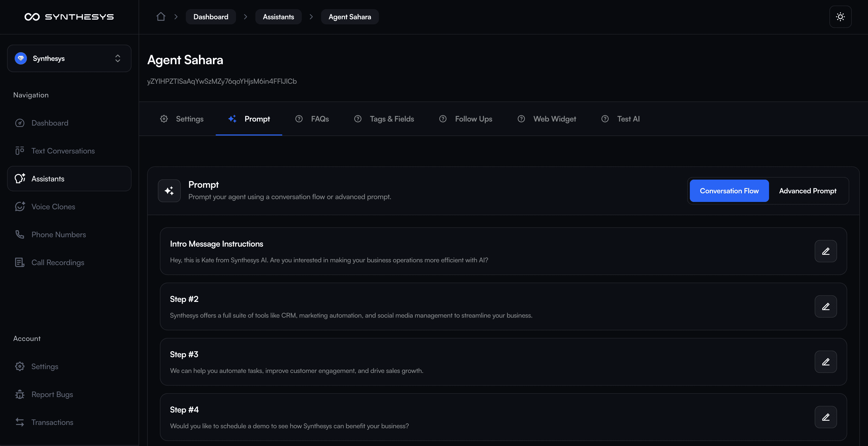Image resolution: width=868 pixels, height=446 pixels.
Task: Open Voice Clones from sidebar
Action: (x=53, y=207)
